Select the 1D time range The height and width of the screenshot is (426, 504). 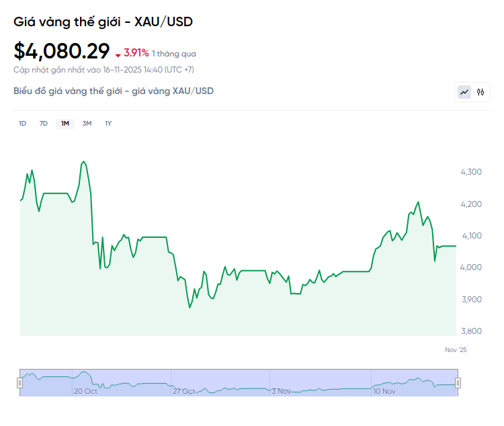(22, 124)
